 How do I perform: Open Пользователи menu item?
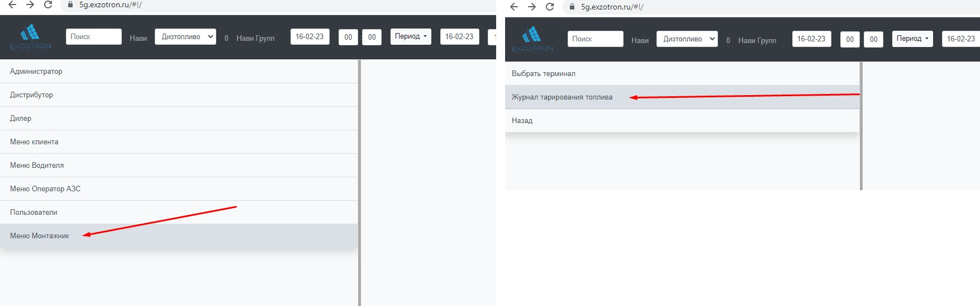179,213
